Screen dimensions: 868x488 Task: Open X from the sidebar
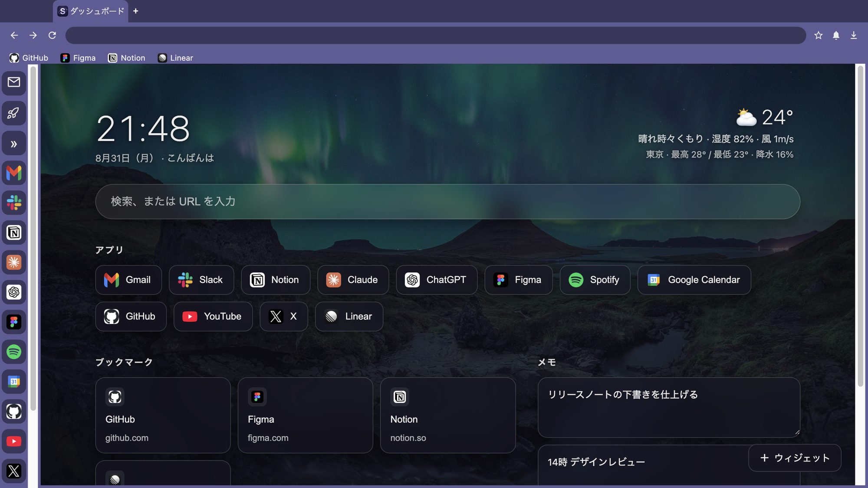point(14,471)
